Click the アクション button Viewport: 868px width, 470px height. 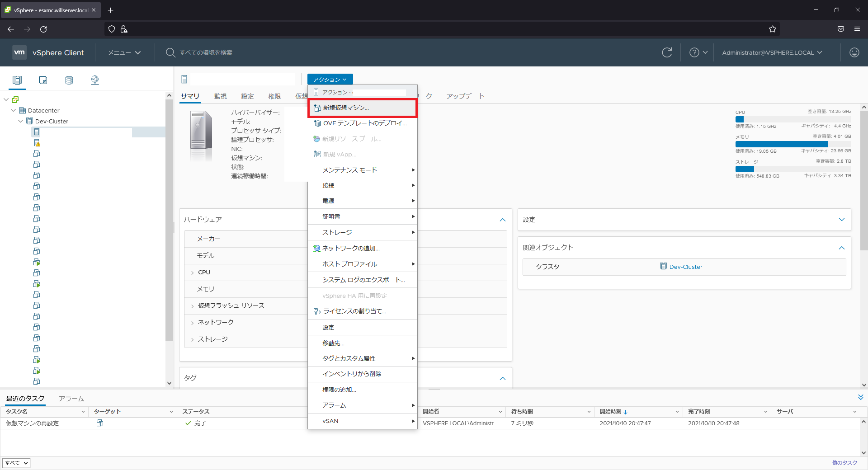point(330,79)
